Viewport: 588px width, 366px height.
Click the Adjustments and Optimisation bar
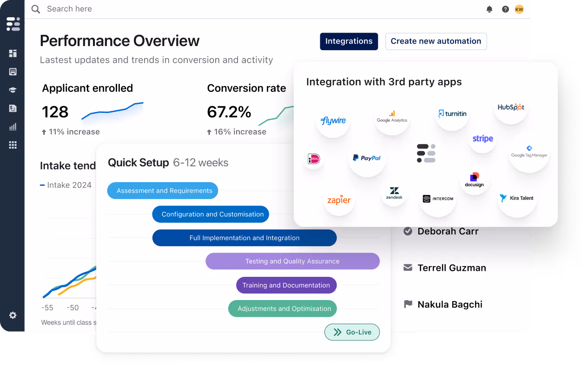pos(283,308)
